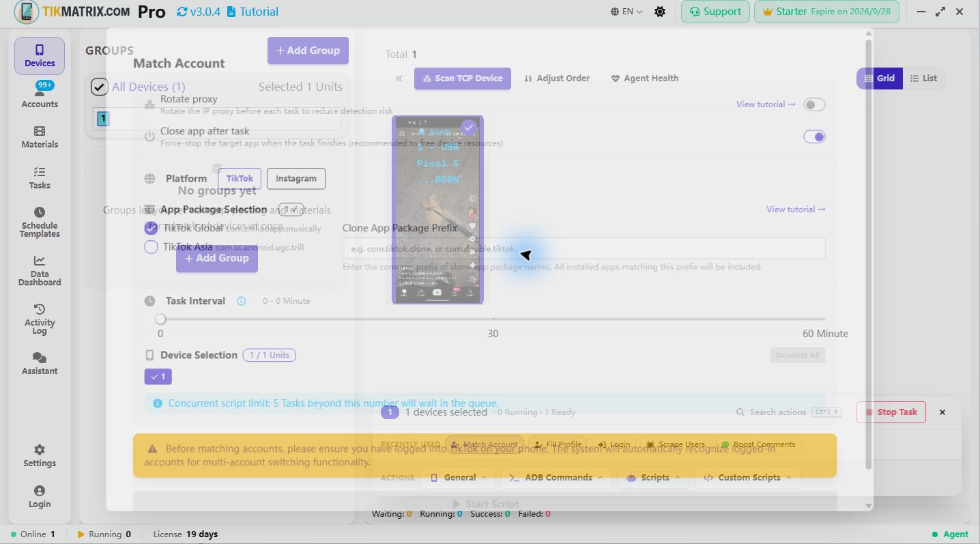Click the Task Interval slider handle
The height and width of the screenshot is (544, 980).
tap(160, 319)
